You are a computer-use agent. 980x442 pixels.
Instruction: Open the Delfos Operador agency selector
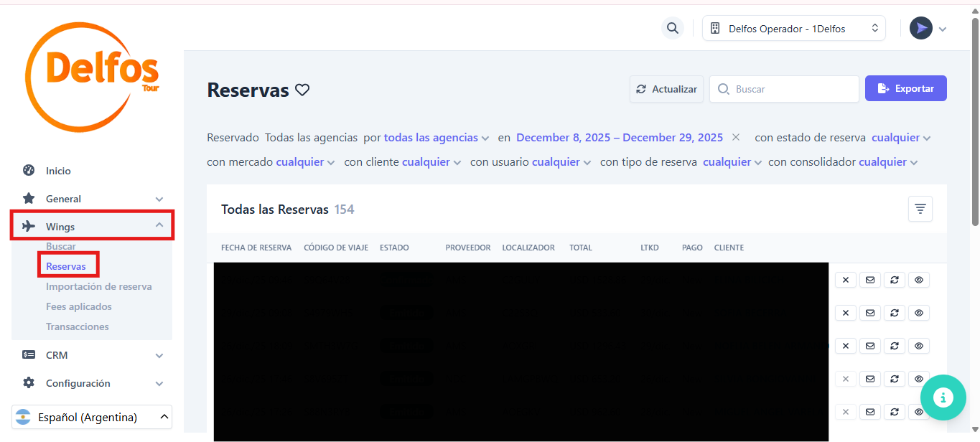pos(793,29)
